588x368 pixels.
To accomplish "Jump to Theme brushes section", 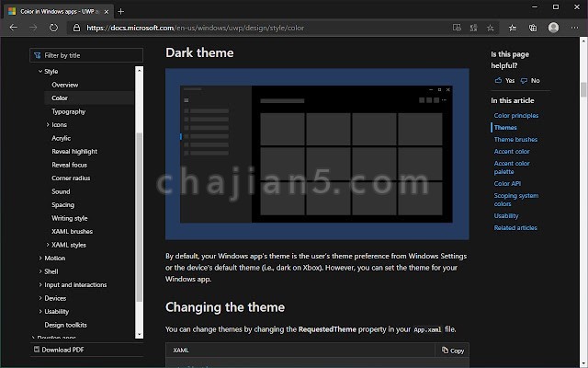I will click(x=515, y=139).
